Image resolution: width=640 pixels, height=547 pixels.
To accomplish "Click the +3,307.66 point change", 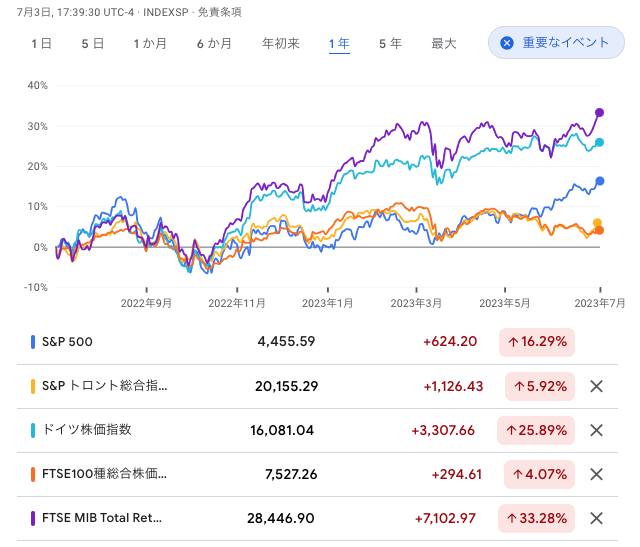I will click(443, 430).
